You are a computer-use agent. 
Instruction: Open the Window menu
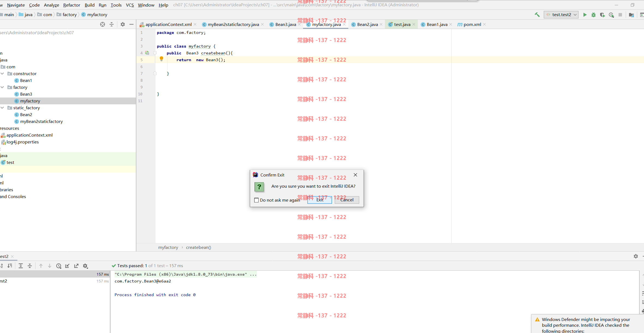tap(146, 5)
